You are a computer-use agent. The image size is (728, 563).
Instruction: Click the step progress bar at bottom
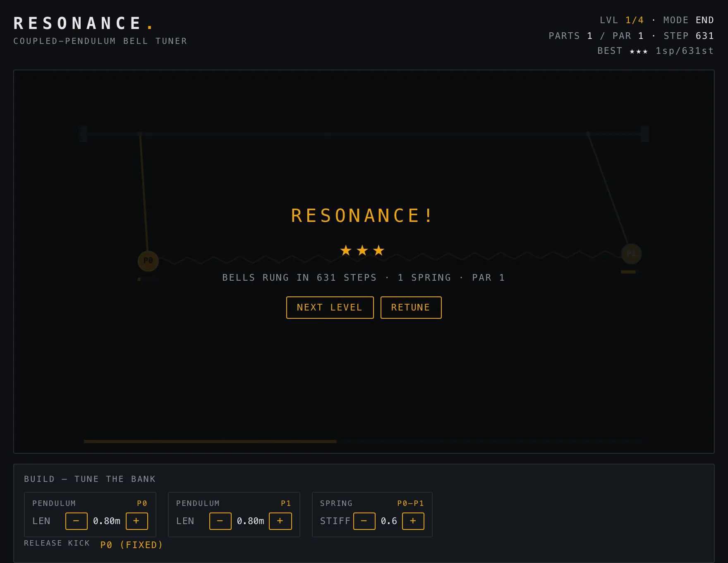(x=364, y=442)
